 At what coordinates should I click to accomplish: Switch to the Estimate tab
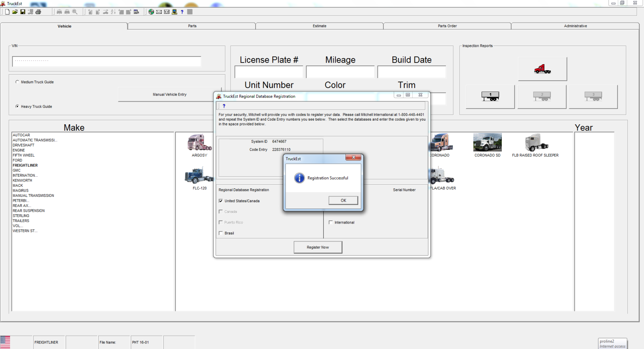(x=320, y=26)
